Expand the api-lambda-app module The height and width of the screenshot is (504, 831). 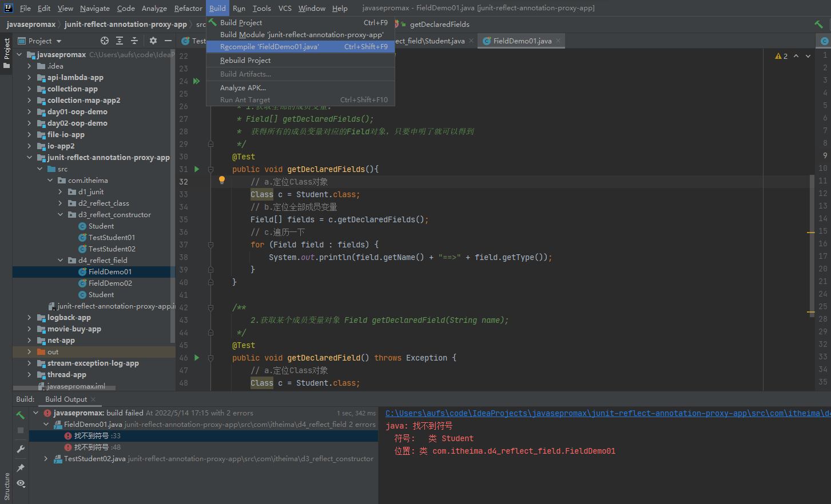pos(30,78)
